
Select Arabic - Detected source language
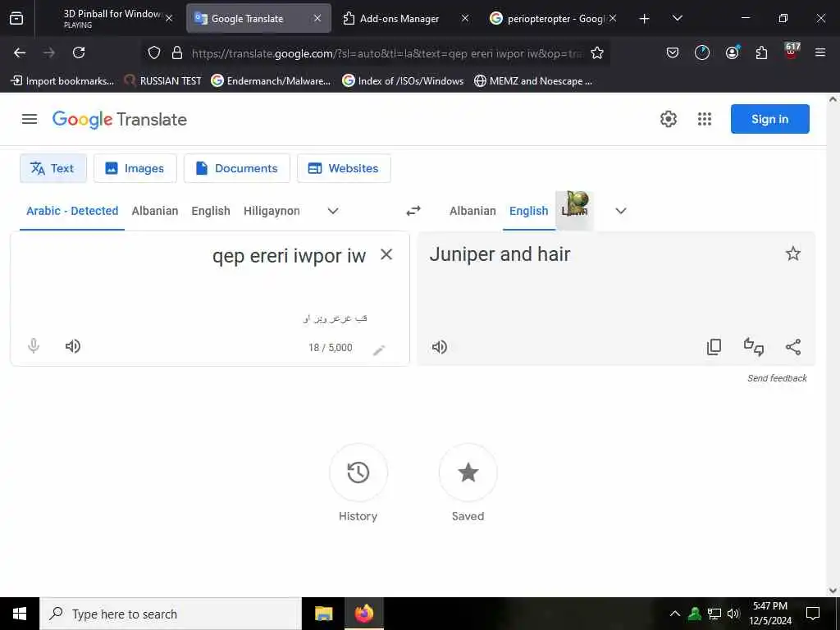coord(72,211)
